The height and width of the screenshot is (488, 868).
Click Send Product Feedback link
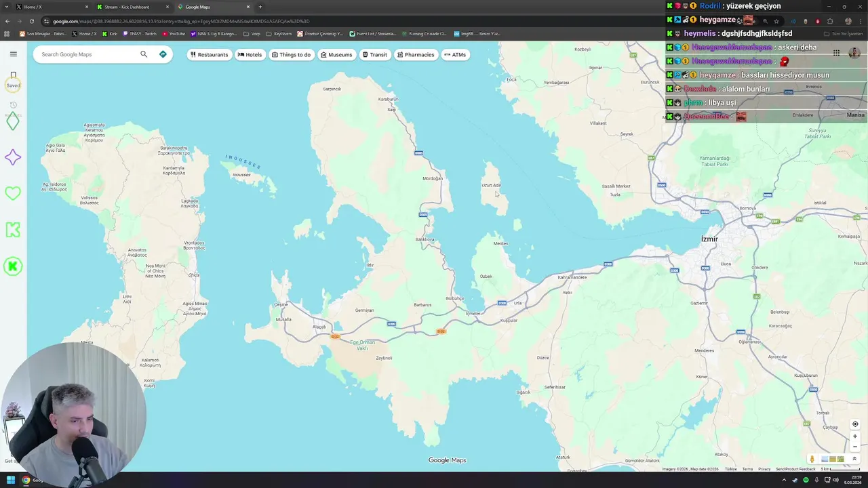tap(795, 469)
